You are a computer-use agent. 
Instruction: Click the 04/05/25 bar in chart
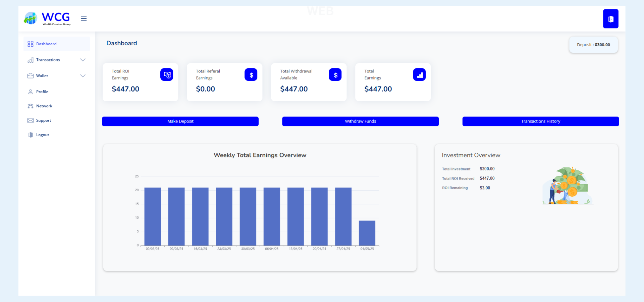(x=367, y=233)
